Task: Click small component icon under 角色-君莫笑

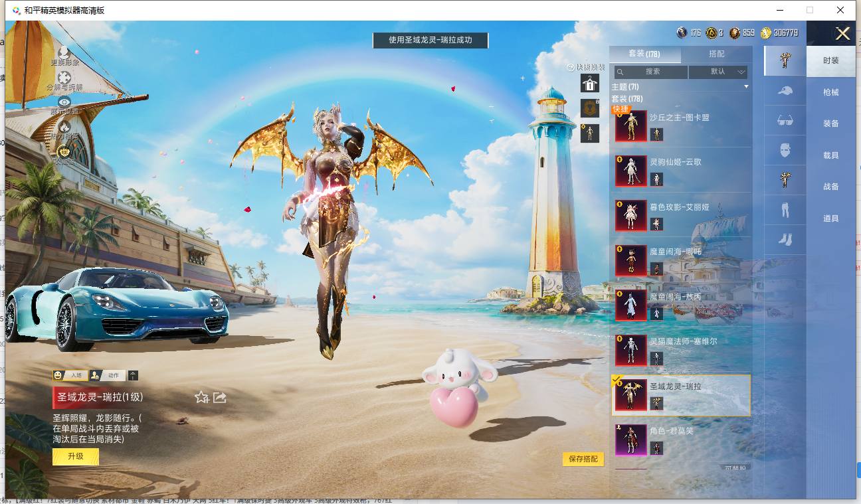Action: 656,448
